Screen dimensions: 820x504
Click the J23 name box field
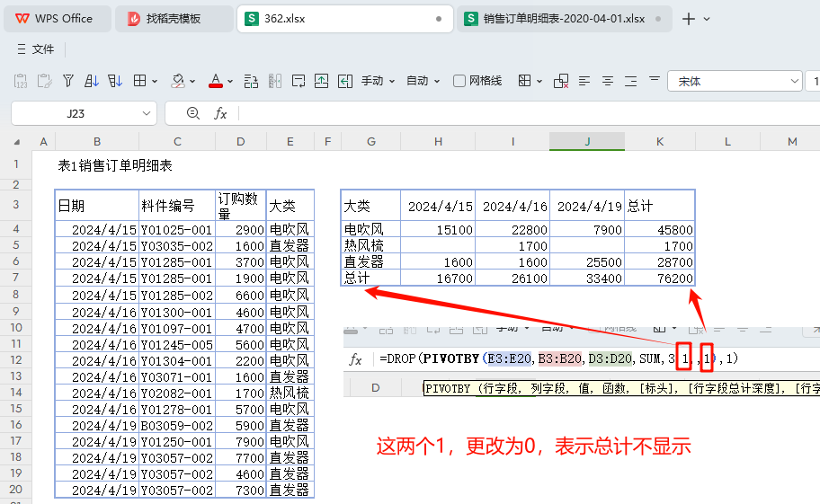76,113
